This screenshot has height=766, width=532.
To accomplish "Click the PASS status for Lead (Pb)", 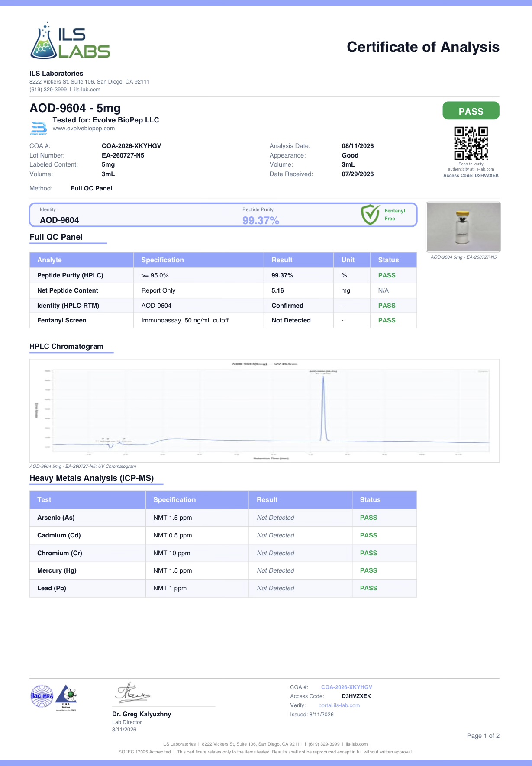I will coord(368,588).
